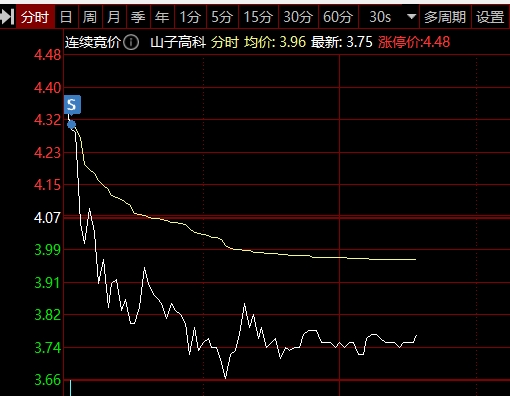Click the 山子高科 stock name label
This screenshot has height=396, width=510.
178,42
